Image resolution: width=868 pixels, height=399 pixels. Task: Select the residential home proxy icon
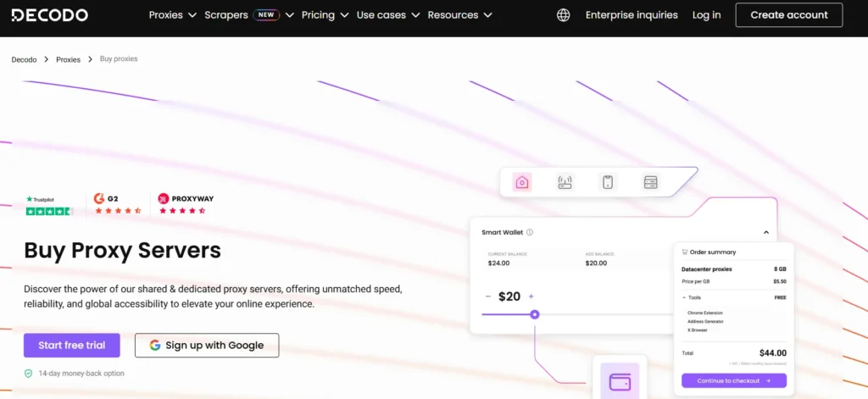(521, 182)
